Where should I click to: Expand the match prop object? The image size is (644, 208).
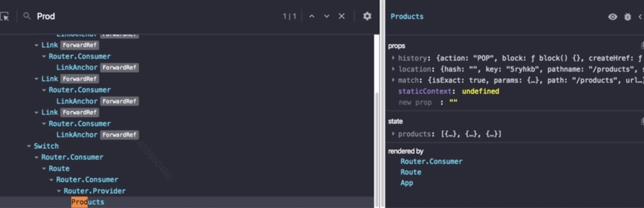point(393,80)
